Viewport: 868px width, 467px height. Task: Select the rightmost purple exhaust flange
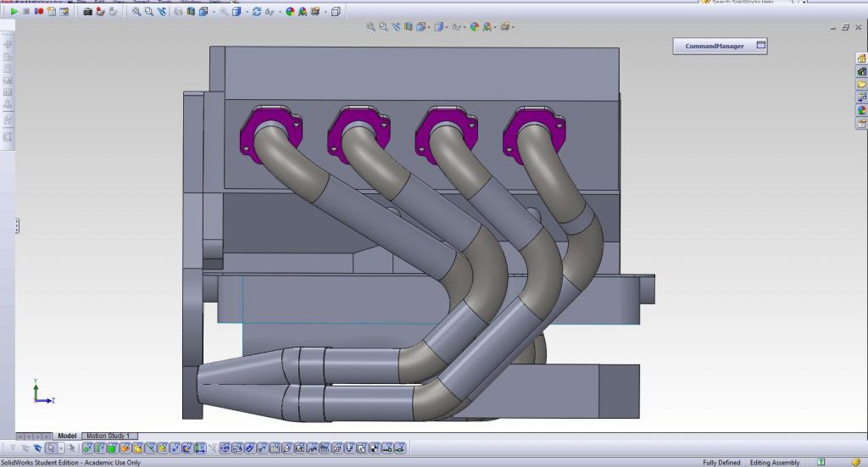534,135
